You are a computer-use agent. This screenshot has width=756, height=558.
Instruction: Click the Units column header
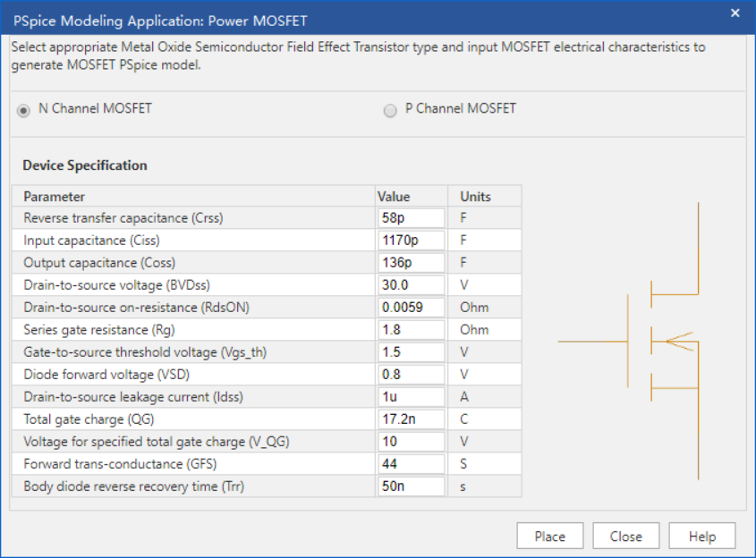[485, 196]
